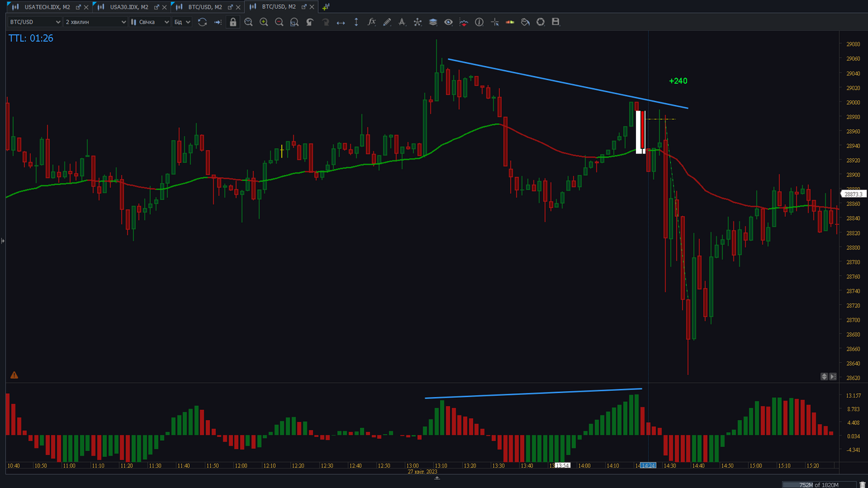Toggle the crosshair cursor tool
The image size is (868, 488).
(495, 22)
